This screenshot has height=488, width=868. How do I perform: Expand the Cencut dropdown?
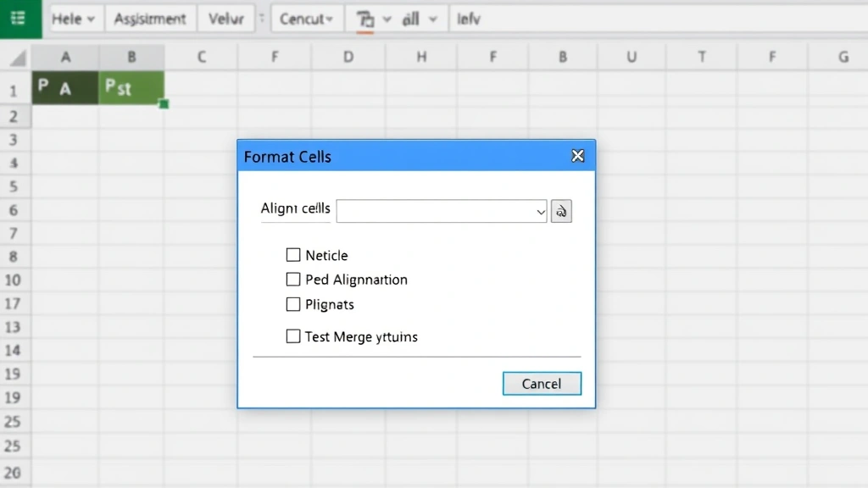click(x=306, y=18)
